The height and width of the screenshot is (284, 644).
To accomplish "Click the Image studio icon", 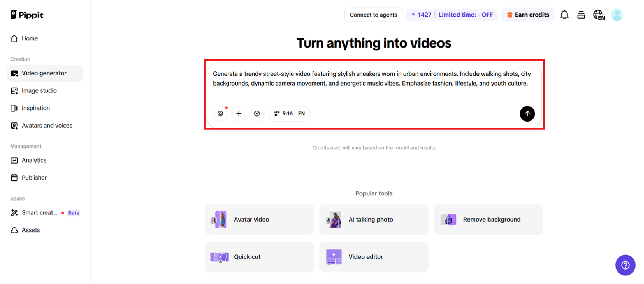I will pyautogui.click(x=14, y=91).
